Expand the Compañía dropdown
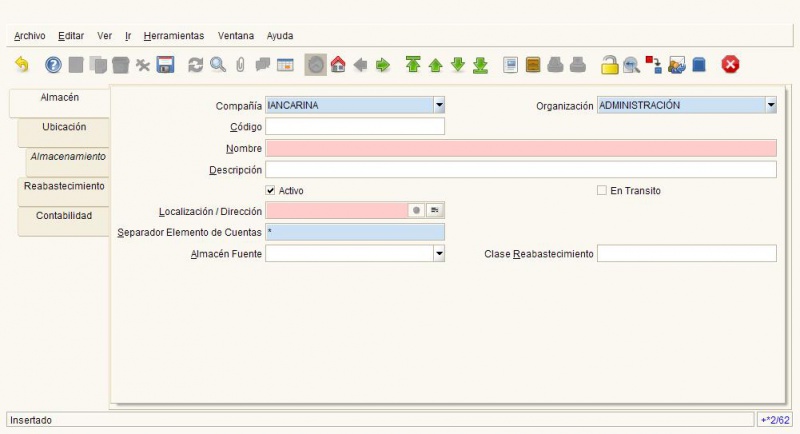 point(439,105)
